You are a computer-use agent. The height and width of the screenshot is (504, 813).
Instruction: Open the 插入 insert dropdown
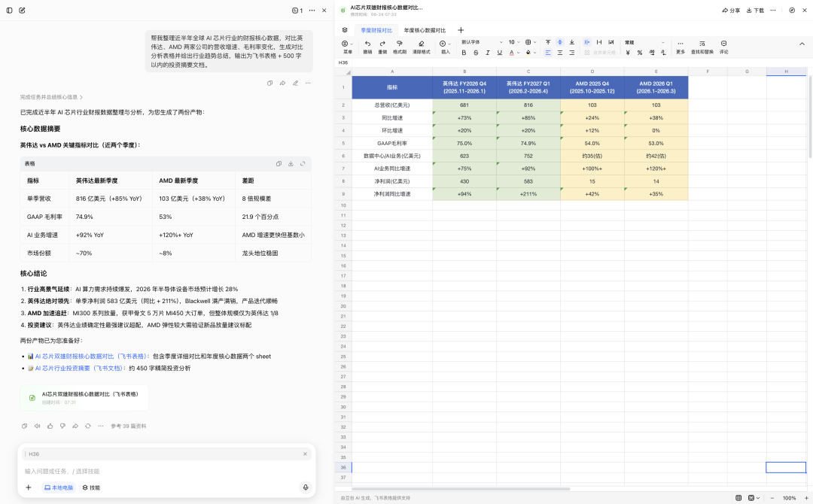446,47
